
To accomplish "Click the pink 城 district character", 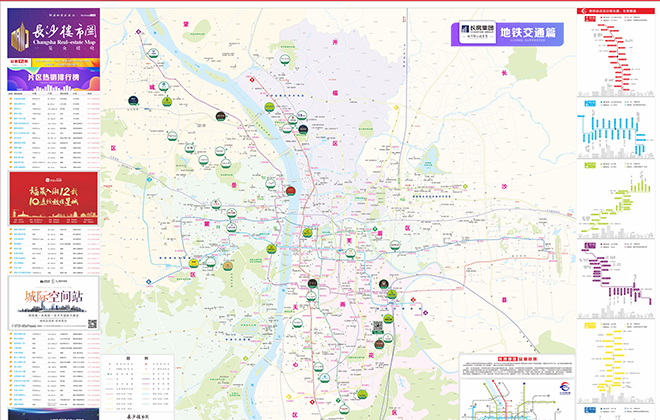I will (152, 88).
